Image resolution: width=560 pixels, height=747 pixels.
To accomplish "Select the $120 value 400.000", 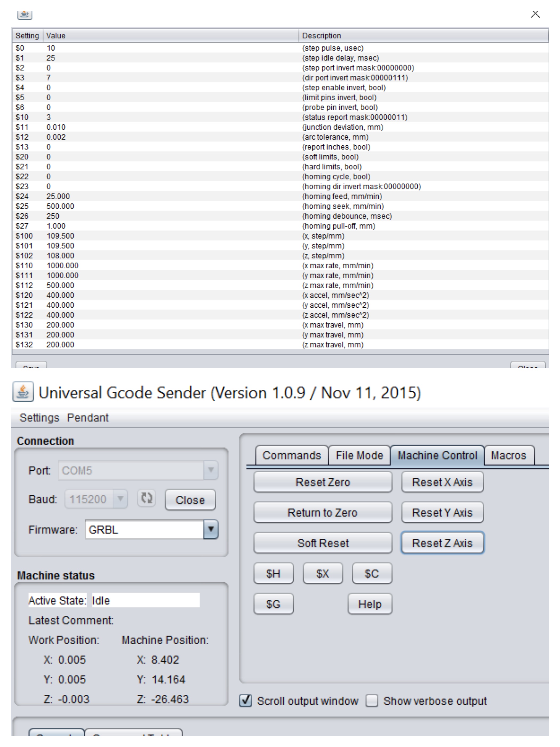I will pos(60,295).
